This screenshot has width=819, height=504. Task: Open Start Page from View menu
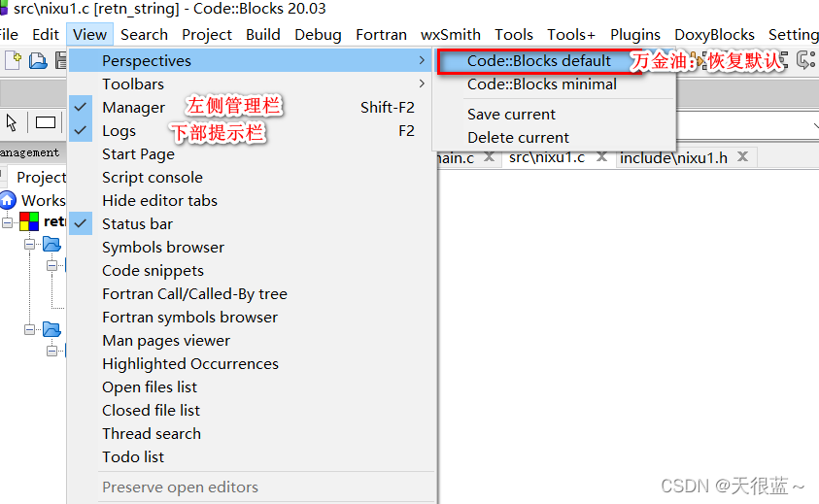tap(253, 154)
